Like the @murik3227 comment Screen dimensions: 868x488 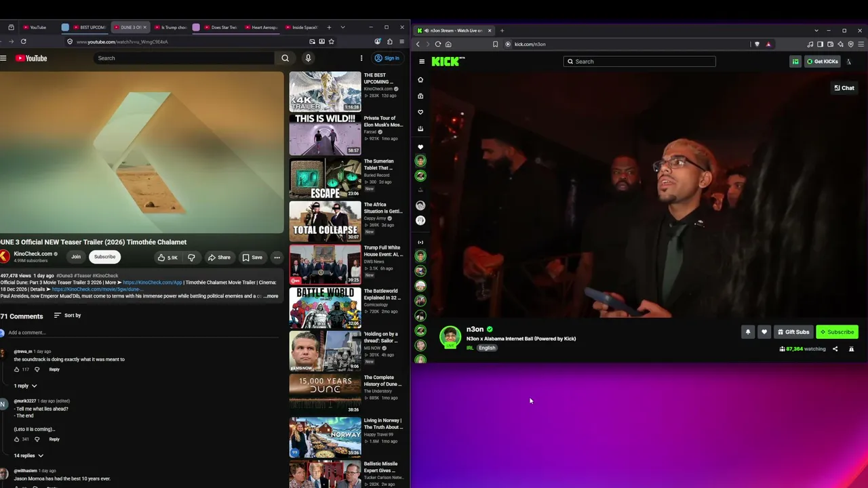17,439
